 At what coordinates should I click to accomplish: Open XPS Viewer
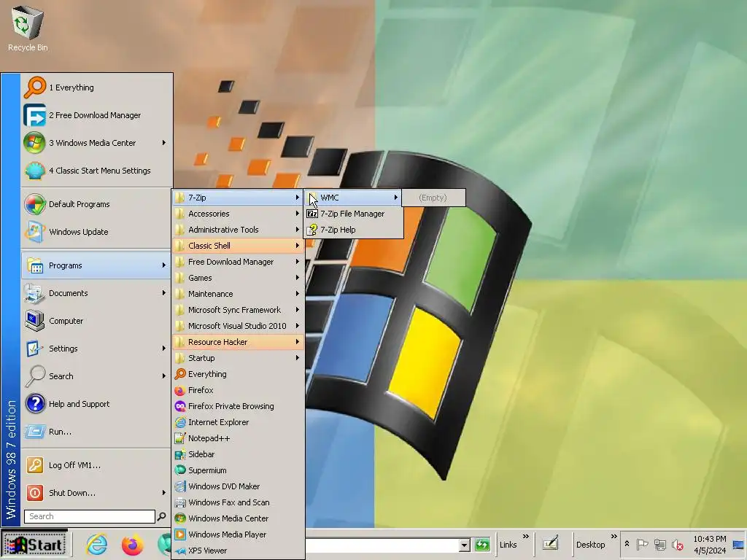pos(239,551)
